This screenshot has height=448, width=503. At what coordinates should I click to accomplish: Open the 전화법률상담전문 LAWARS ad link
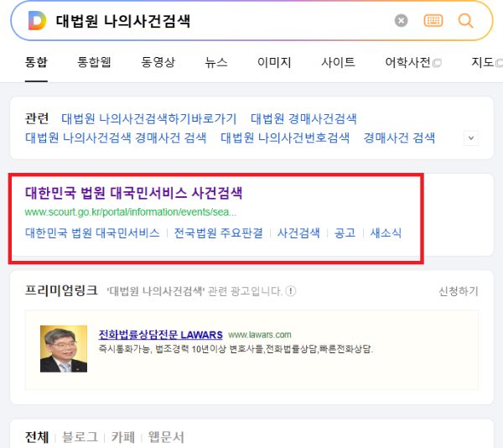click(x=160, y=335)
